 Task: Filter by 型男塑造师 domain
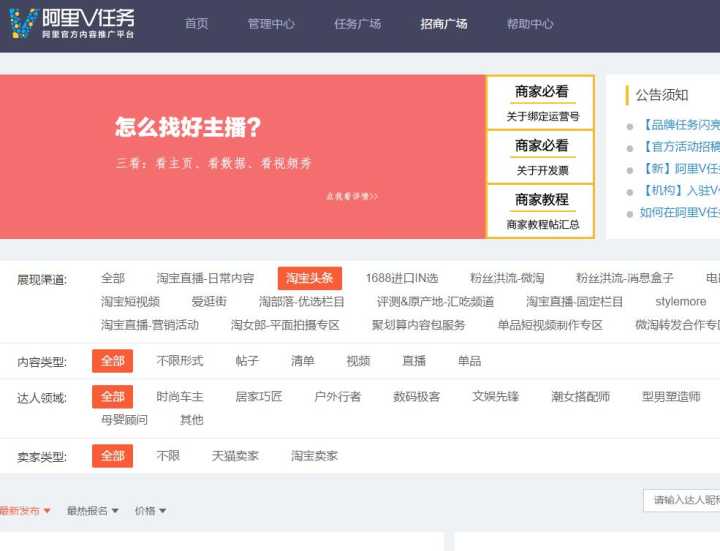(671, 397)
